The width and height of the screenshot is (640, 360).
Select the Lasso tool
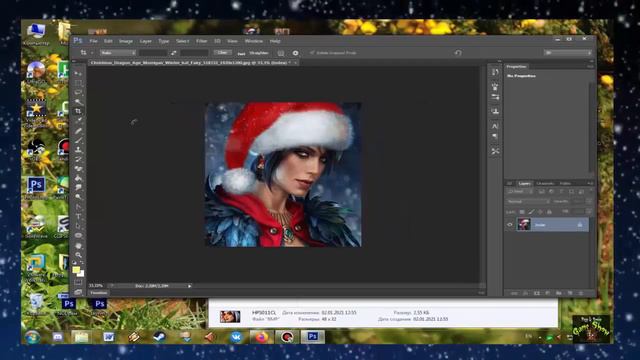click(x=78, y=93)
